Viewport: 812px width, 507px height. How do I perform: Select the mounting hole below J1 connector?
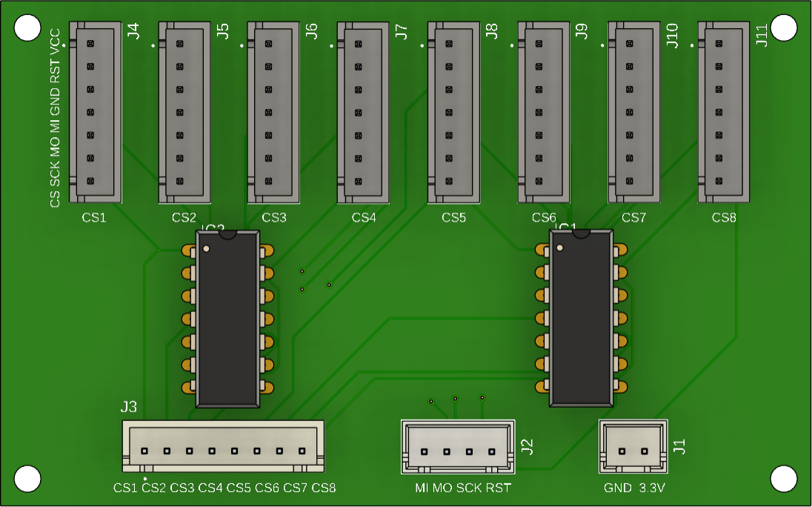click(784, 479)
